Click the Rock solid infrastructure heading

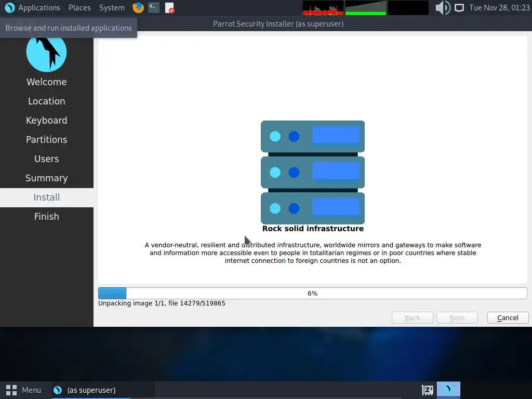point(313,229)
